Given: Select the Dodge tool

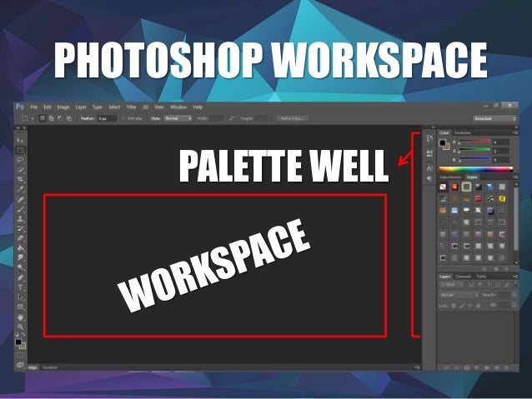Looking at the screenshot, I should [x=20, y=267].
